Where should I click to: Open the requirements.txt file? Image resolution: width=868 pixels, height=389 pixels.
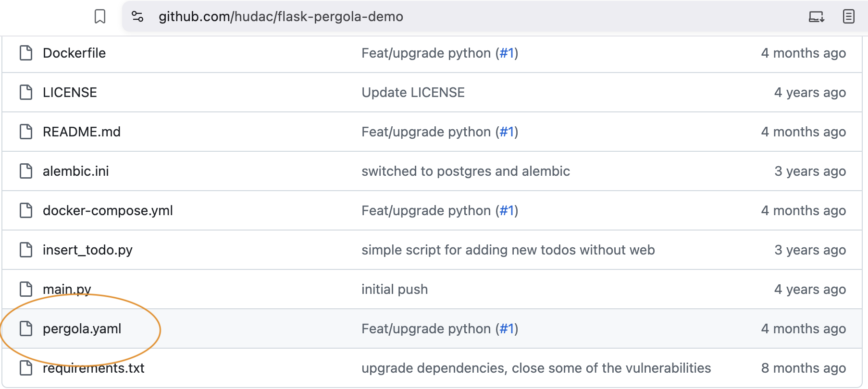tap(94, 368)
